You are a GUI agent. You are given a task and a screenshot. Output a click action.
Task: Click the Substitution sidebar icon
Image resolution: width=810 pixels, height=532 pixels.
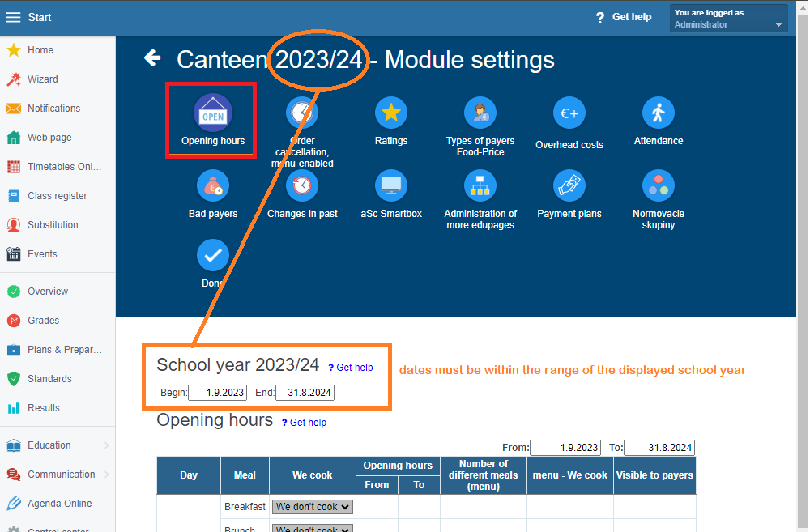click(x=14, y=225)
